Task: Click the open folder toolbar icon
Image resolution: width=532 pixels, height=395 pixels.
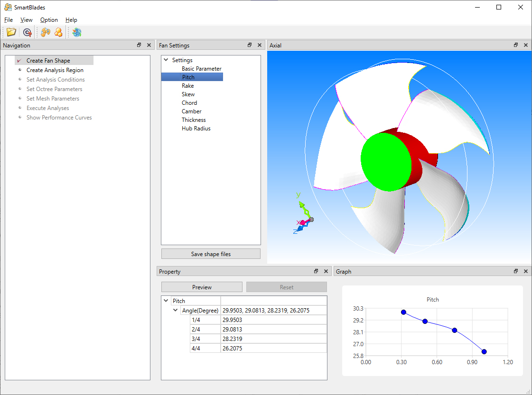Action: tap(11, 32)
